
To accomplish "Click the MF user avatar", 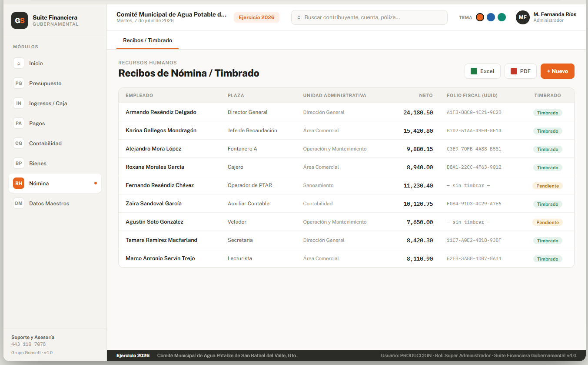I will tap(523, 17).
